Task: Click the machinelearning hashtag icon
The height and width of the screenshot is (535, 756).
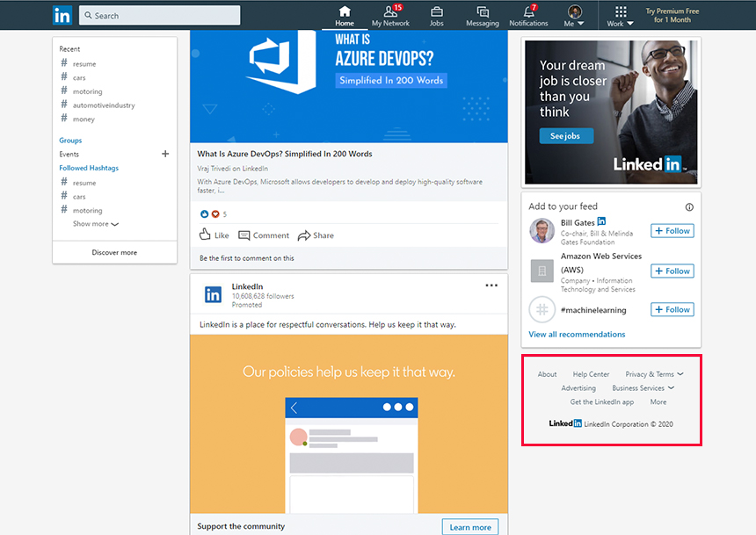Action: point(542,309)
